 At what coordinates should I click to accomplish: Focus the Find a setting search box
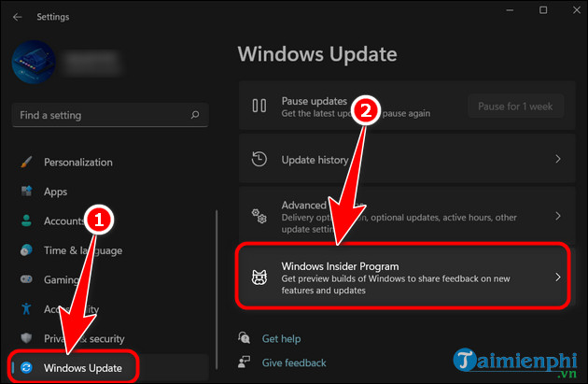point(110,115)
